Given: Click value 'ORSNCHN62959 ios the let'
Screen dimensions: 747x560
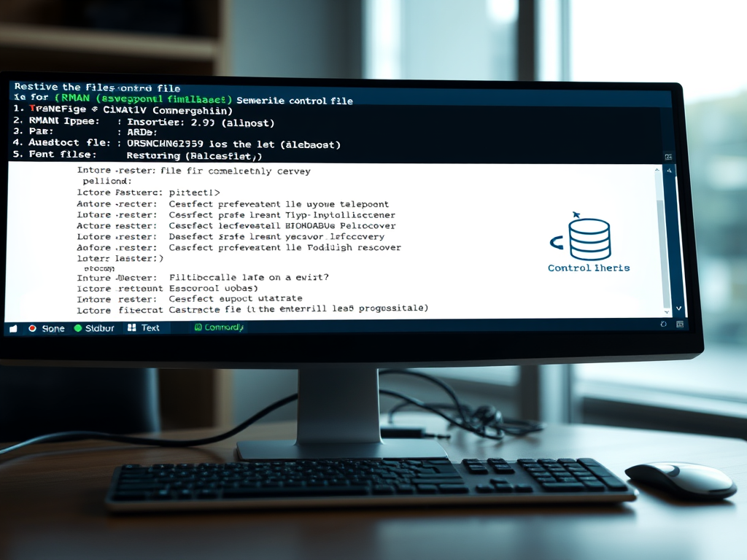Looking at the screenshot, I should (x=201, y=144).
